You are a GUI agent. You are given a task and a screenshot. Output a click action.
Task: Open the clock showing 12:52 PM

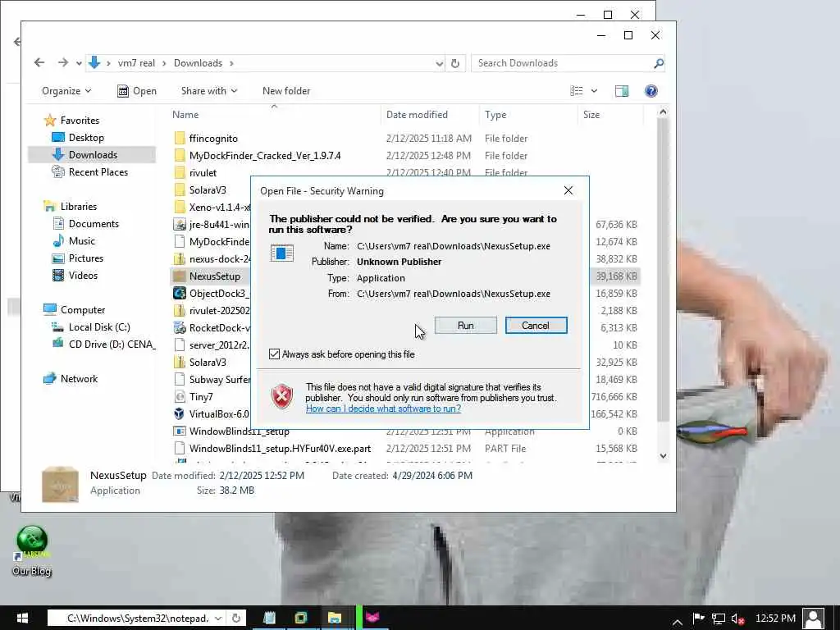coord(774,619)
